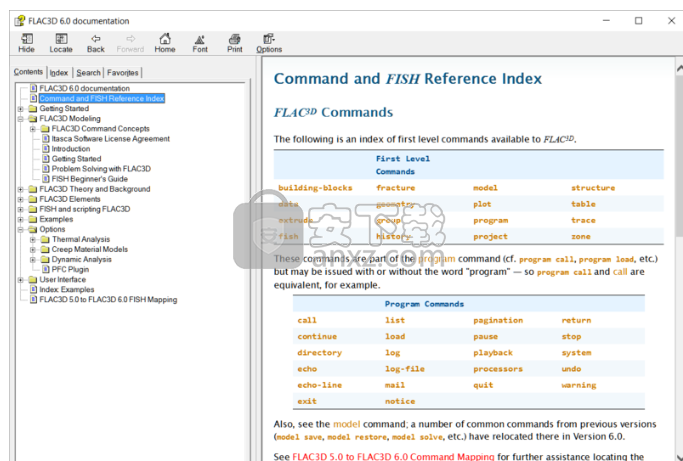Viewport: 683px width, 461px height.
Task: Switch to the Search tab
Action: click(x=88, y=73)
